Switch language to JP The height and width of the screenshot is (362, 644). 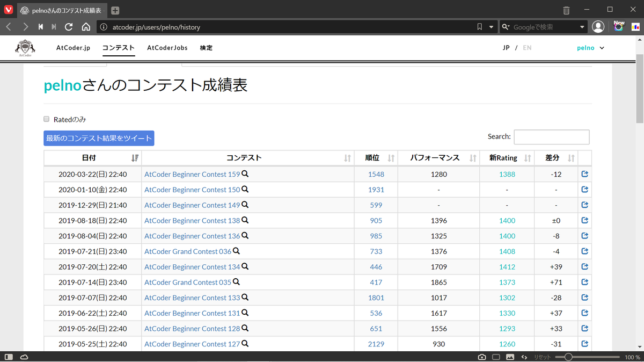point(506,48)
